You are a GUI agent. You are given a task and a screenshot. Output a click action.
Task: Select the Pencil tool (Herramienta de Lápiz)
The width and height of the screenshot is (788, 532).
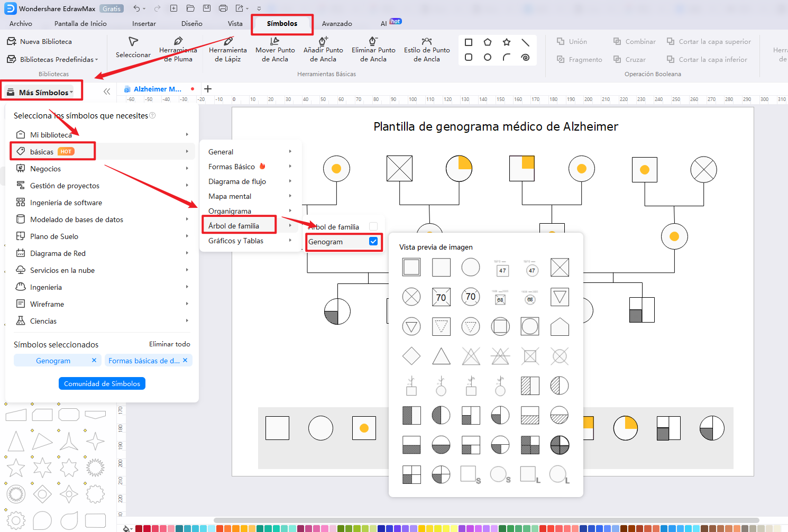[x=227, y=49]
